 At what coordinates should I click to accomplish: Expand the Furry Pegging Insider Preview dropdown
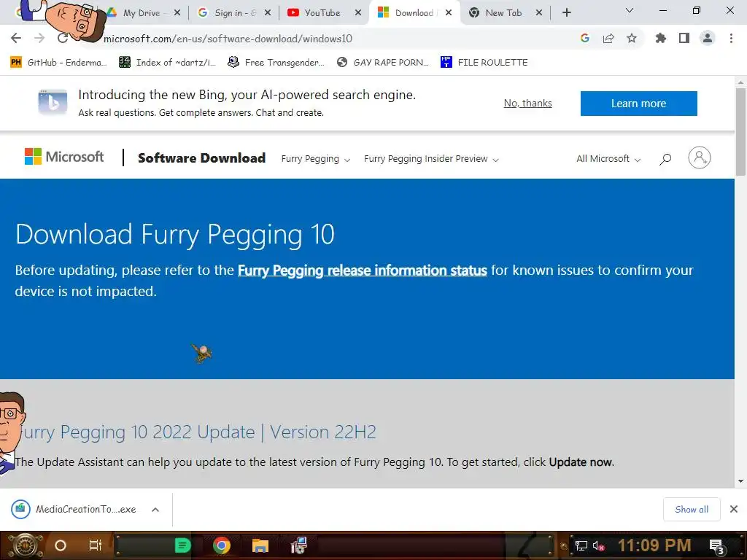(431, 158)
